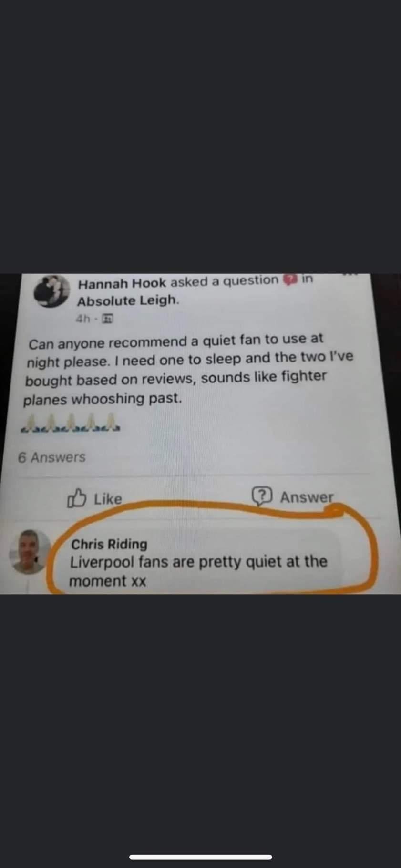Tap the home indicator bar at bottom
This screenshot has width=401, height=868.
click(201, 857)
